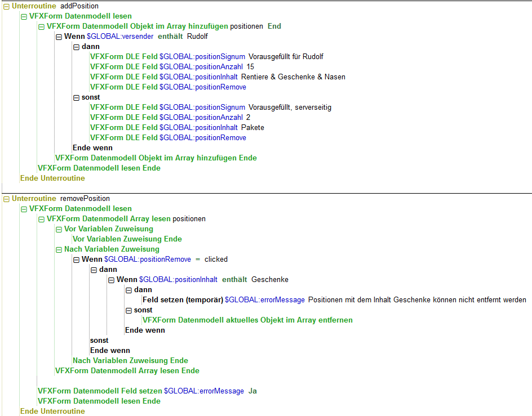Select the positionAnzahl 2 field line
This screenshot has width=532, height=416.
tap(170, 118)
